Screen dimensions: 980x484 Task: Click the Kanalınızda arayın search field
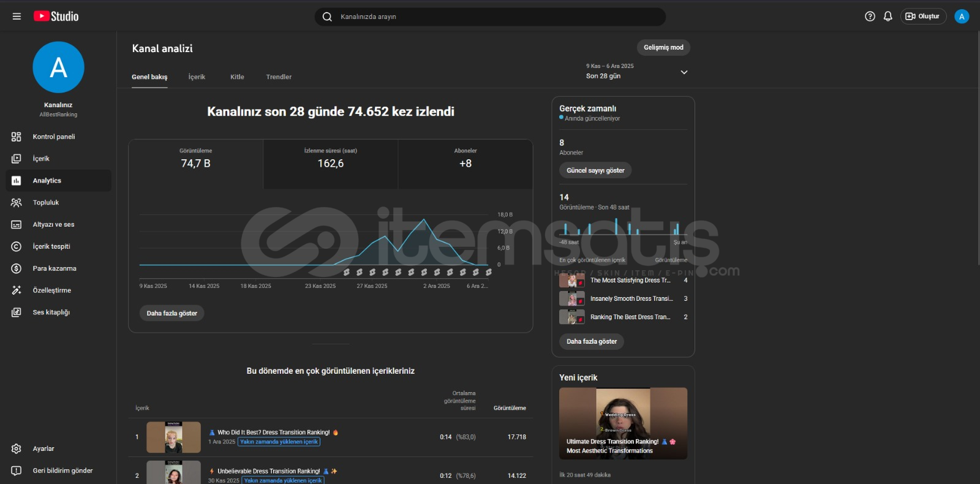pyautogui.click(x=490, y=17)
